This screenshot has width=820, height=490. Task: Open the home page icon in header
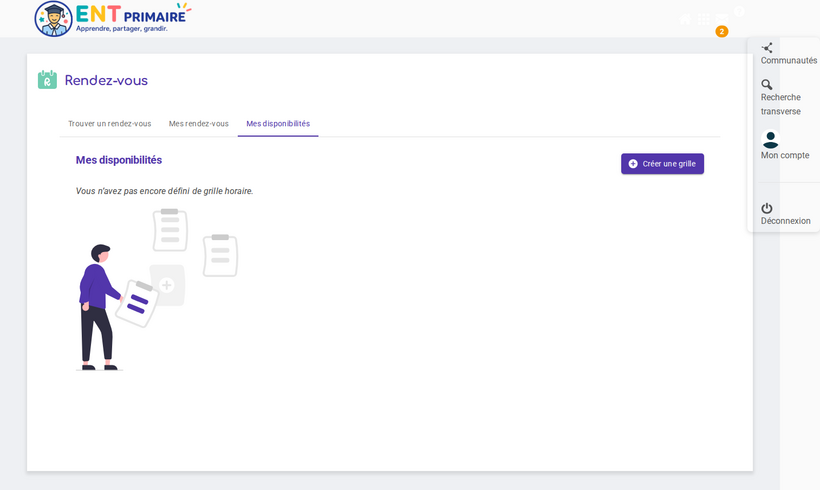tap(685, 19)
